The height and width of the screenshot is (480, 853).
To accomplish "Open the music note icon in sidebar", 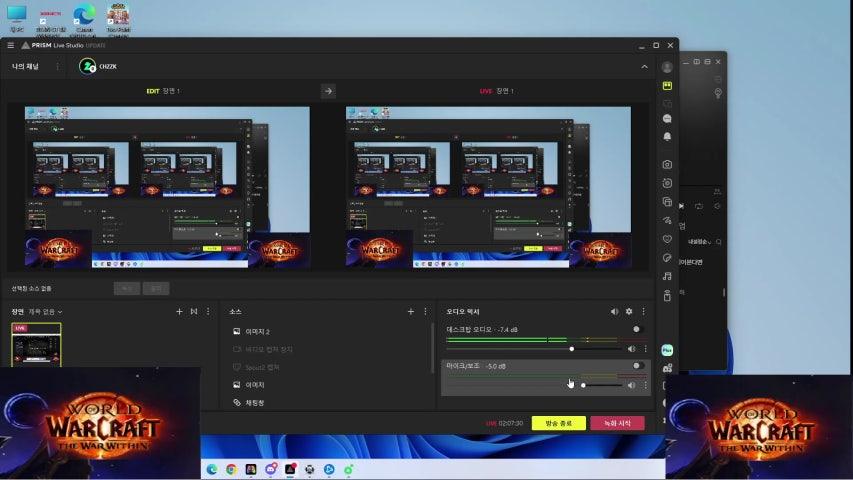I will 667,276.
